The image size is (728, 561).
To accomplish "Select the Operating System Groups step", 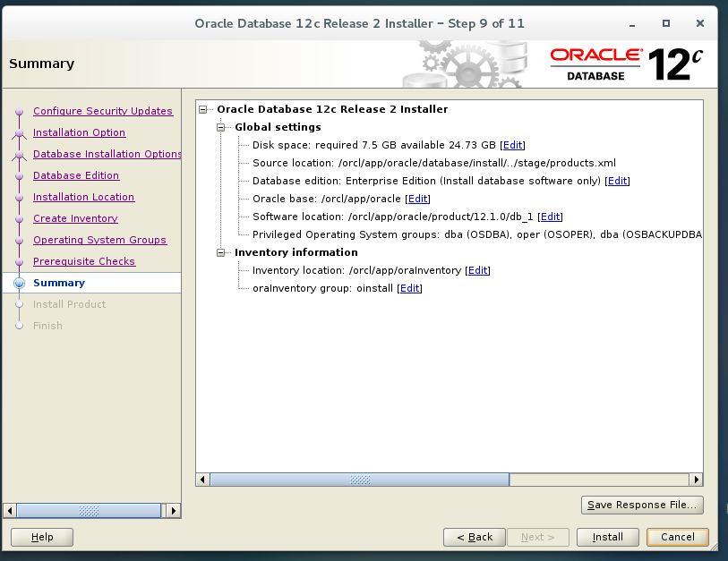I will point(99,240).
